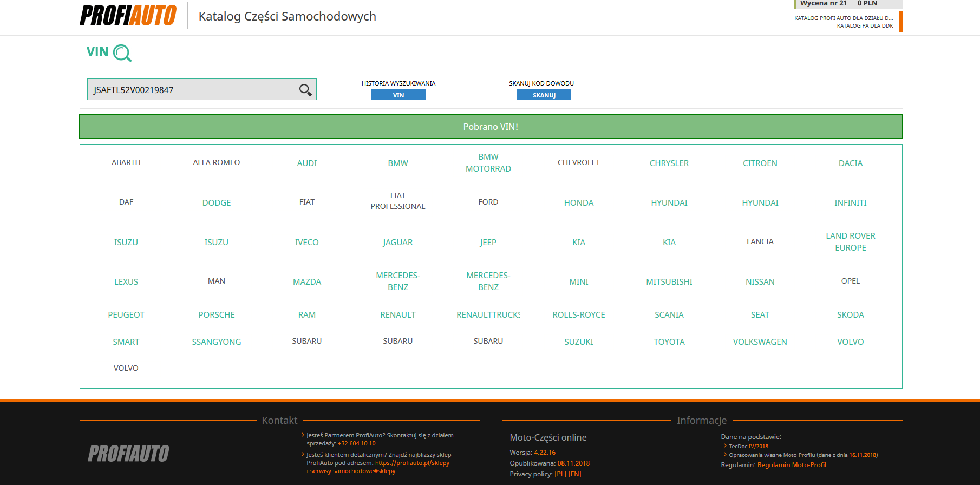980x485 pixels.
Task: Pick the IVECO brand
Action: [x=307, y=242]
